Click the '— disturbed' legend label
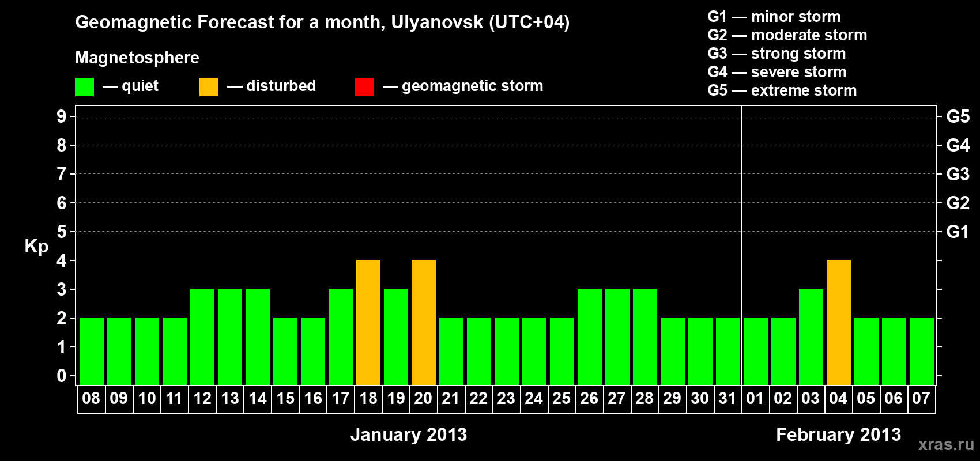Image resolution: width=980 pixels, height=461 pixels. [272, 86]
